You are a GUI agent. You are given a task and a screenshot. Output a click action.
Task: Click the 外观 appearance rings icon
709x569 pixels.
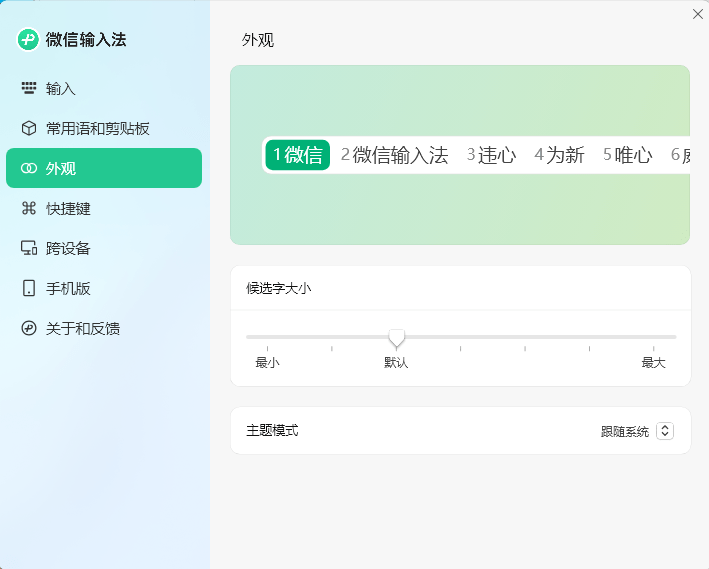(29, 168)
